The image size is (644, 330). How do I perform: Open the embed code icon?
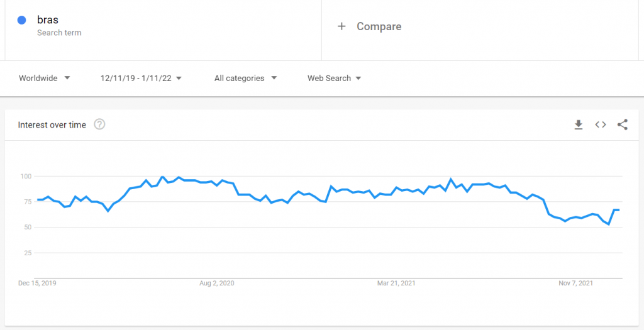(x=601, y=124)
